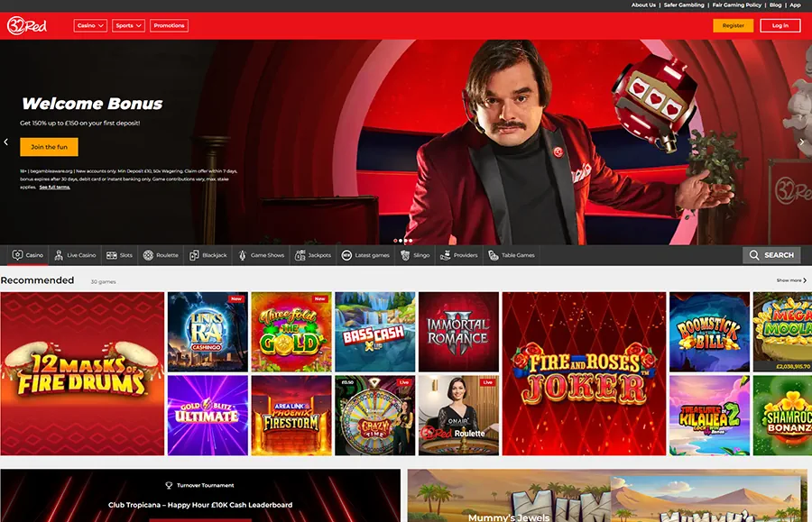
Task: Select the fourth carousel dot
Action: (x=411, y=241)
